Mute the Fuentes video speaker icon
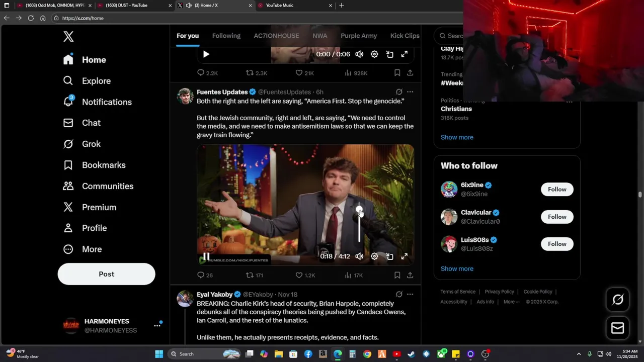644x362 pixels. click(x=359, y=256)
